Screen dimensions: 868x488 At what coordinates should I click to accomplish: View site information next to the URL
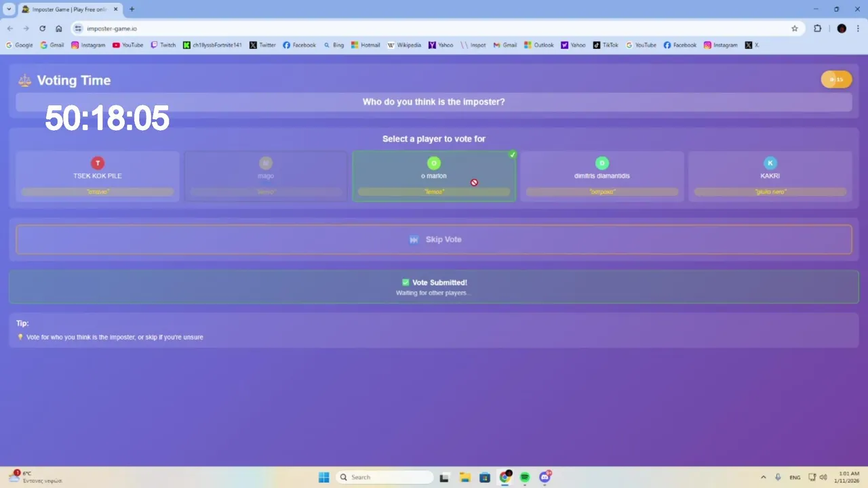[x=78, y=28]
